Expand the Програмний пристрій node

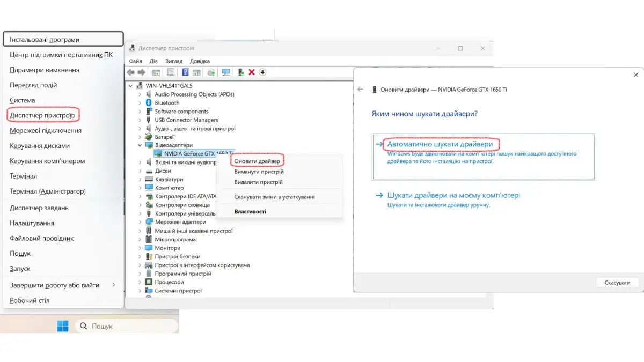[140, 274]
